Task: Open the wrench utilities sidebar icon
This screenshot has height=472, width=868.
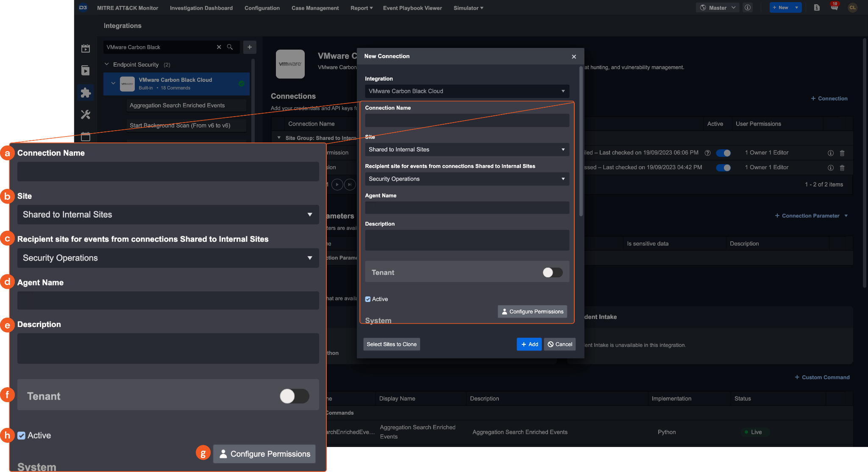Action: [x=86, y=115]
